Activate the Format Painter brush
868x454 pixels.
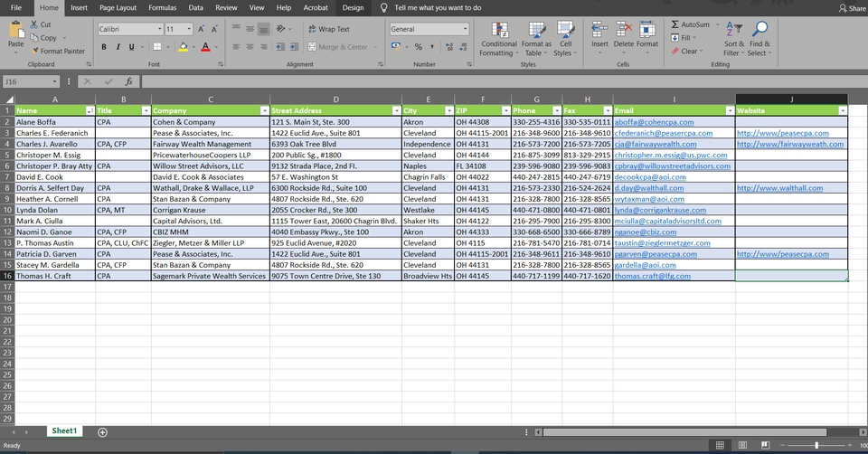point(35,51)
